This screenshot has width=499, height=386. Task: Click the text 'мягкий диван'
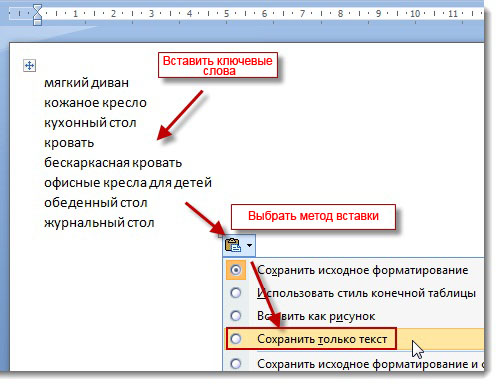coord(86,83)
